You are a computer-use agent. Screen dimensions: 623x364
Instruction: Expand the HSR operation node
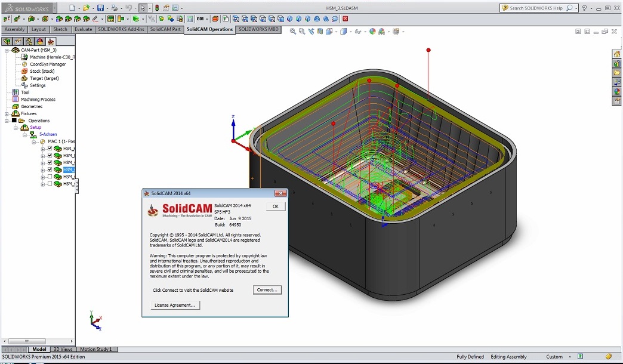pos(42,149)
